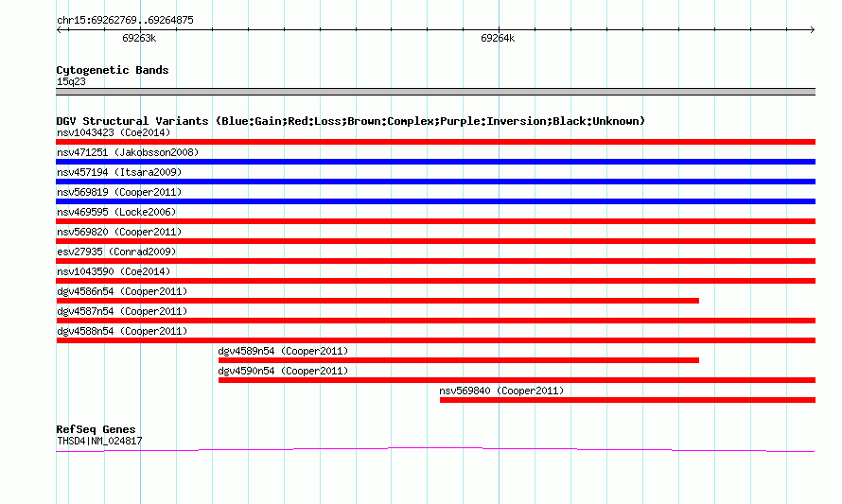This screenshot has width=842, height=504.
Task: Click the 15q23 band label
Action: pos(71,81)
